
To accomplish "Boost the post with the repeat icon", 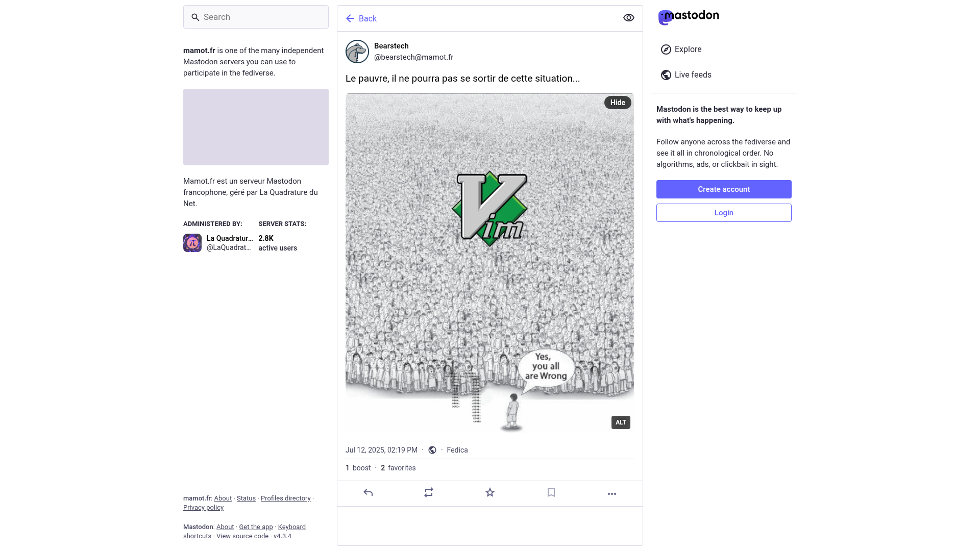I will (429, 493).
